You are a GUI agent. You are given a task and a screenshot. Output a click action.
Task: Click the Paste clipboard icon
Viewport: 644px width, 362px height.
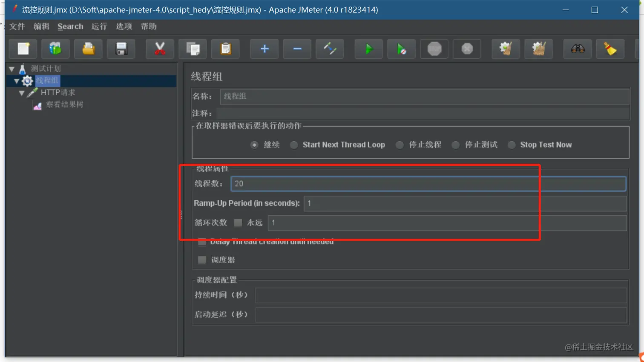coord(226,49)
